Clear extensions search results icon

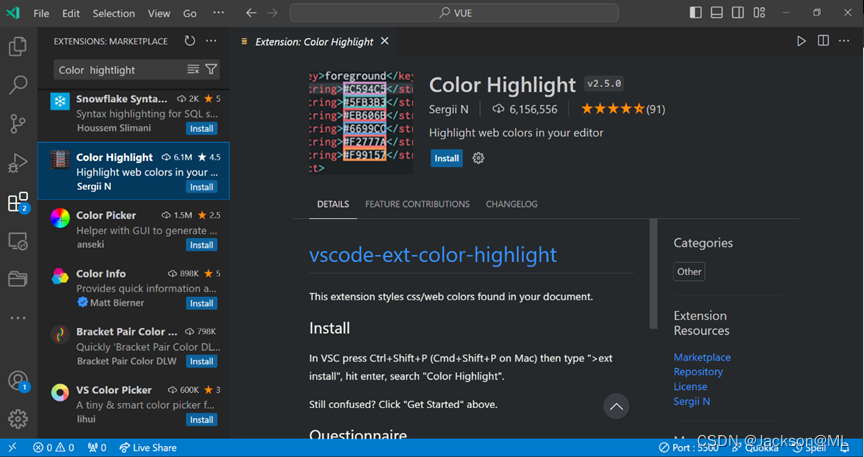193,69
